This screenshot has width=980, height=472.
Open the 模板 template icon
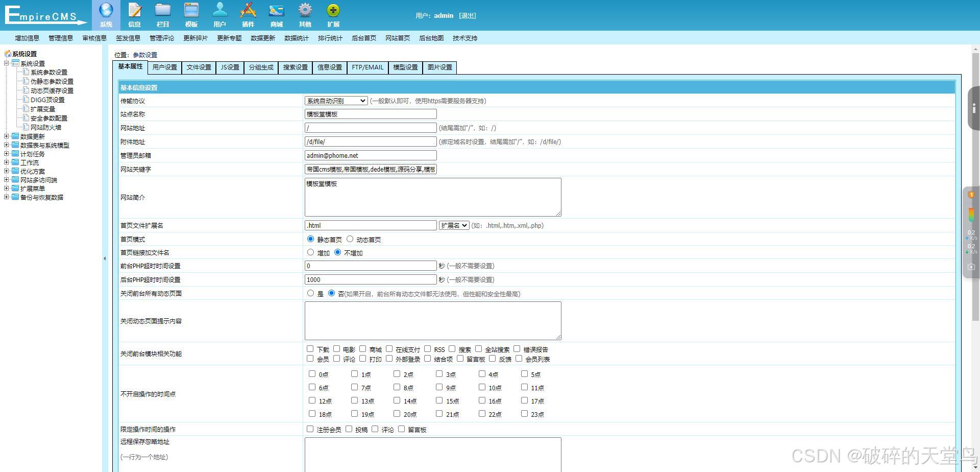191,15
